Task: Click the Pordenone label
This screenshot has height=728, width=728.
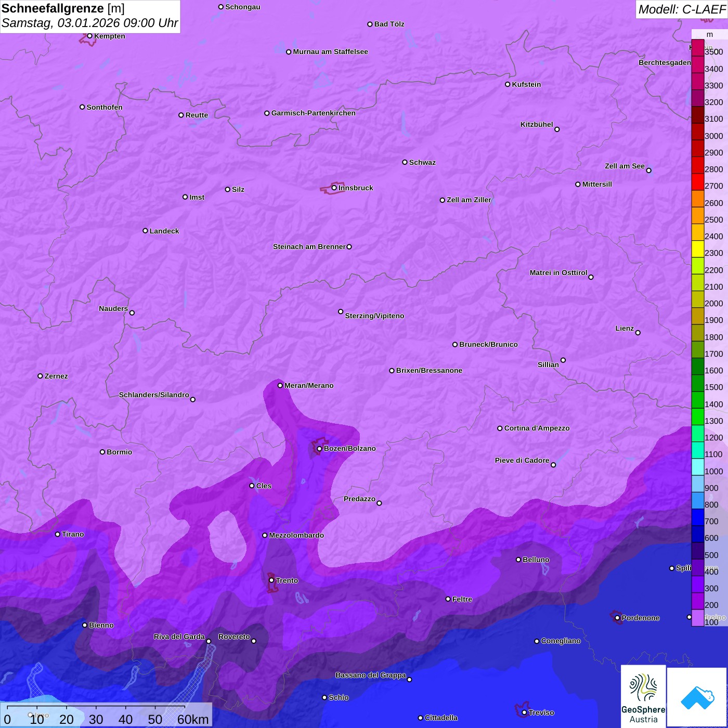Action: click(641, 618)
